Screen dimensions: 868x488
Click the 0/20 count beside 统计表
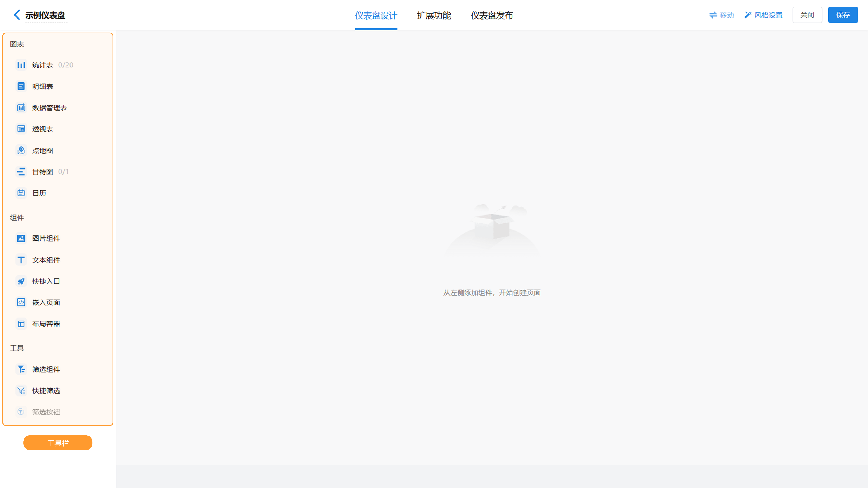click(x=66, y=65)
